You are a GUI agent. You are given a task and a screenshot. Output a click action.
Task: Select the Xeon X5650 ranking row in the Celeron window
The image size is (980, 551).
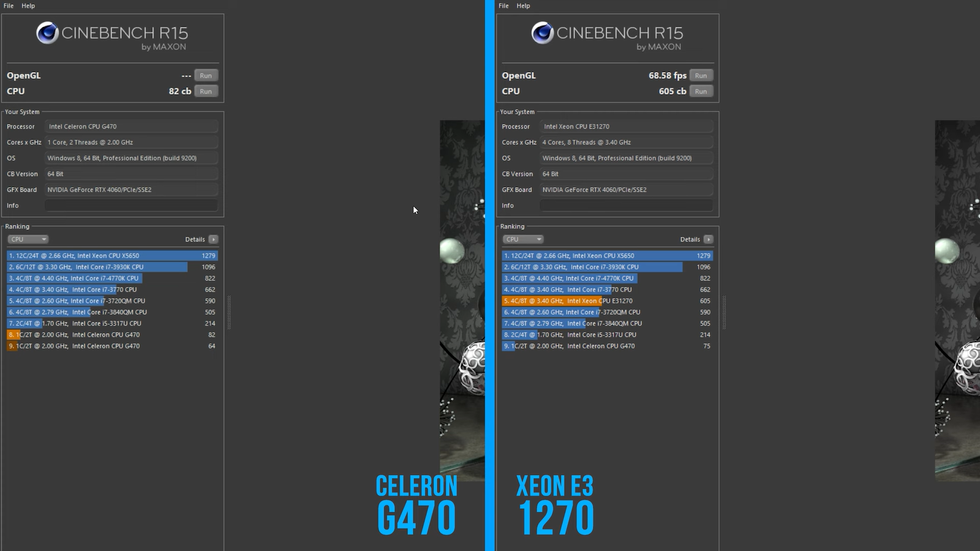tap(112, 256)
